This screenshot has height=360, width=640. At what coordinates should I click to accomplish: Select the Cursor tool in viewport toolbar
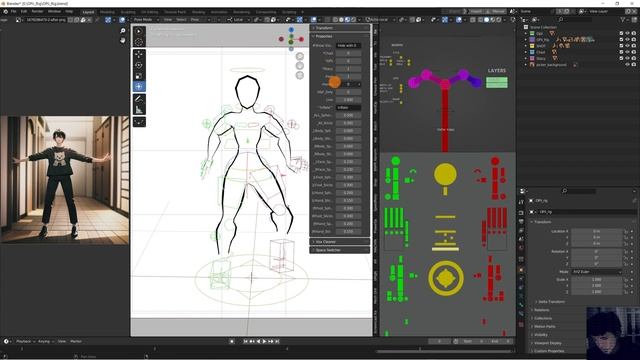click(x=139, y=42)
